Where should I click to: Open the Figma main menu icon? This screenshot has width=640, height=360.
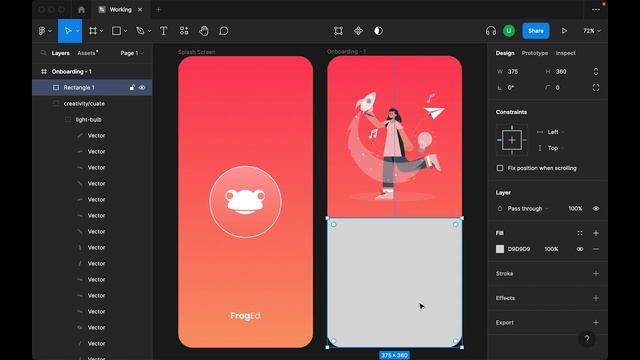pyautogui.click(x=42, y=31)
